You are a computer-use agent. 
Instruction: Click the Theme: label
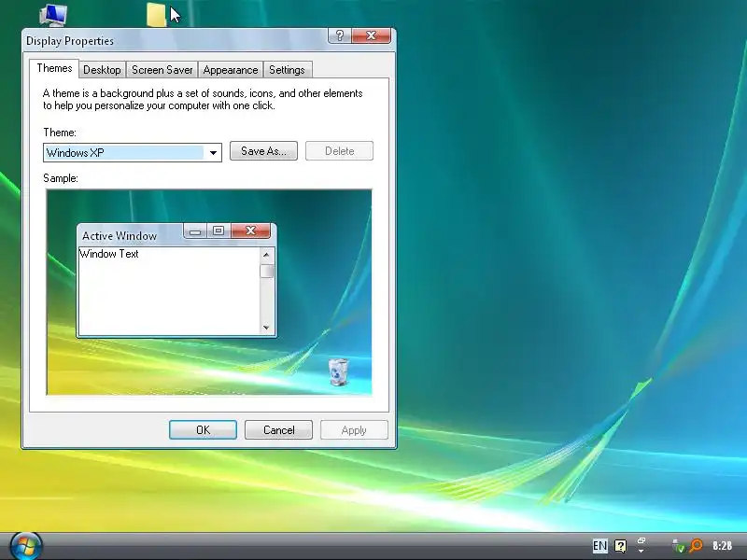coord(60,133)
